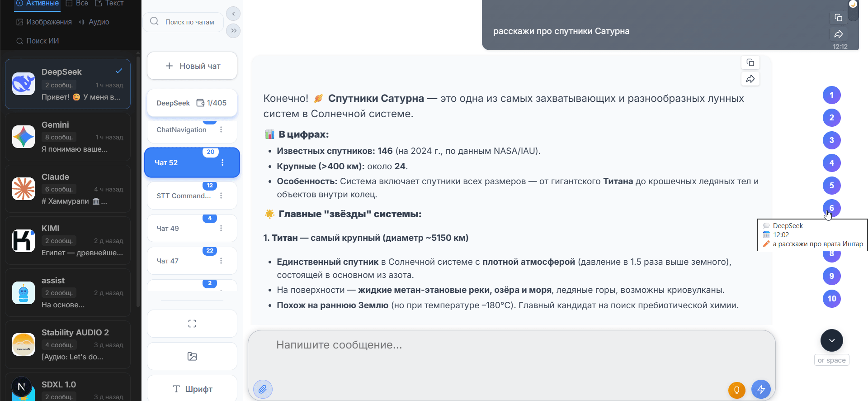Expand panel with double-chevron button
This screenshot has height=401, width=868.
pyautogui.click(x=233, y=31)
